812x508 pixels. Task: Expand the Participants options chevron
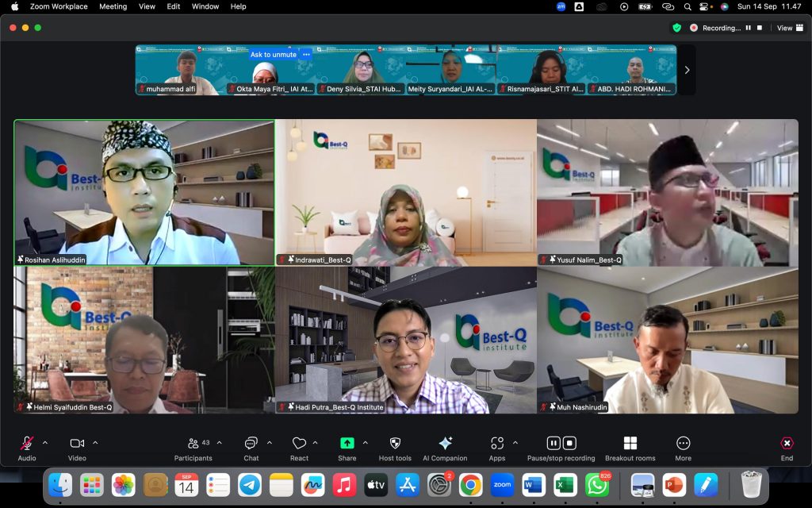pyautogui.click(x=220, y=442)
